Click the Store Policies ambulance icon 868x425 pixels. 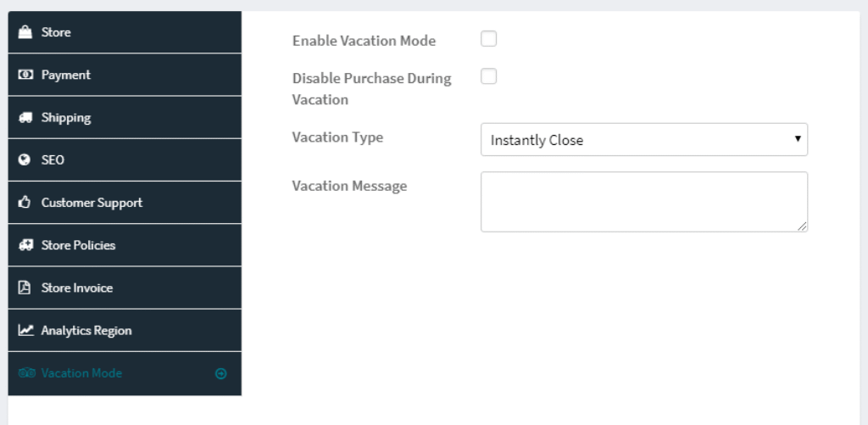point(25,245)
